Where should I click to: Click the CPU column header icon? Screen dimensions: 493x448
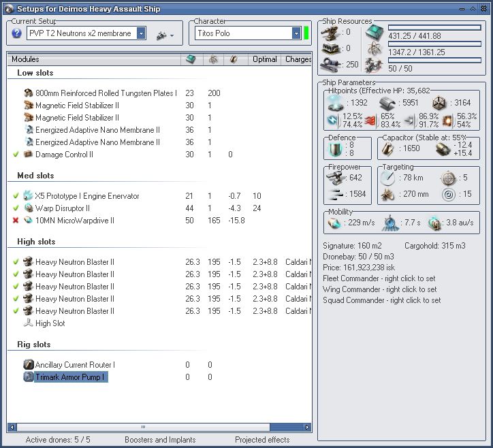coord(191,59)
